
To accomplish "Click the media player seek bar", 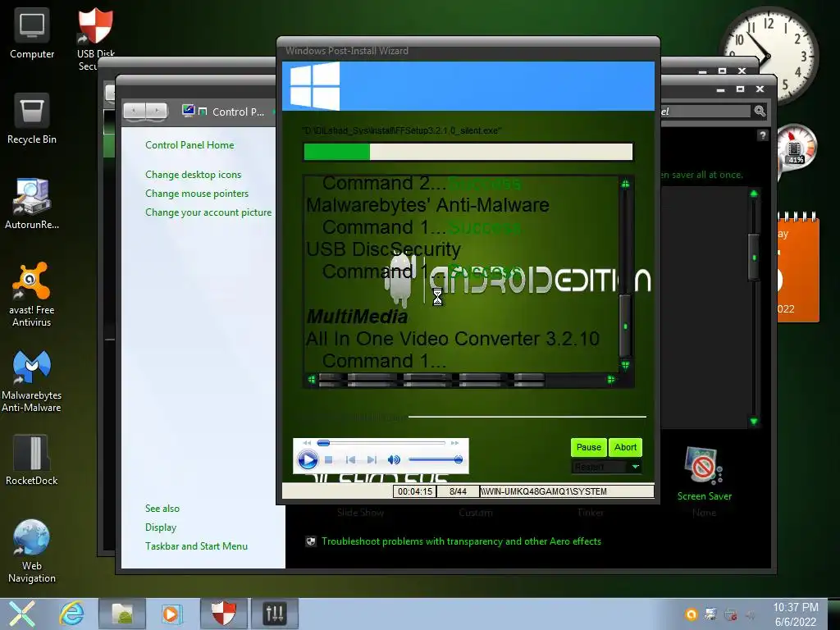I will 381,443.
